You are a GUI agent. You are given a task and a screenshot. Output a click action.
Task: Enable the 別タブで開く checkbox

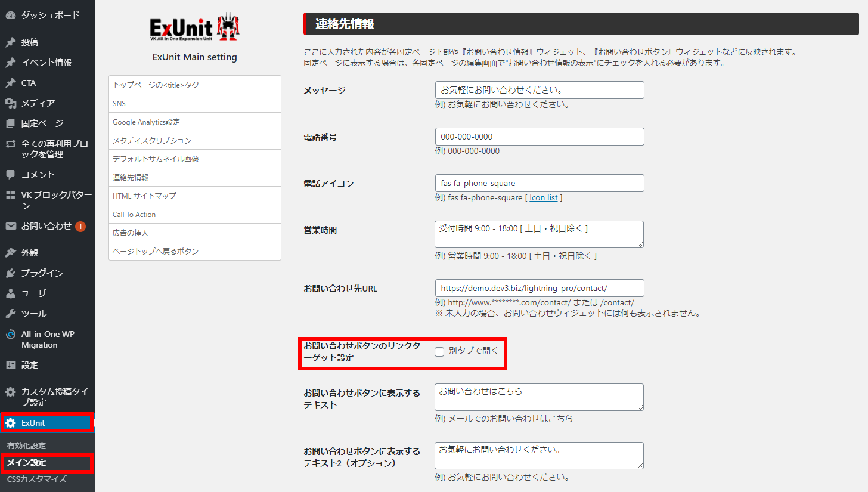[439, 352]
